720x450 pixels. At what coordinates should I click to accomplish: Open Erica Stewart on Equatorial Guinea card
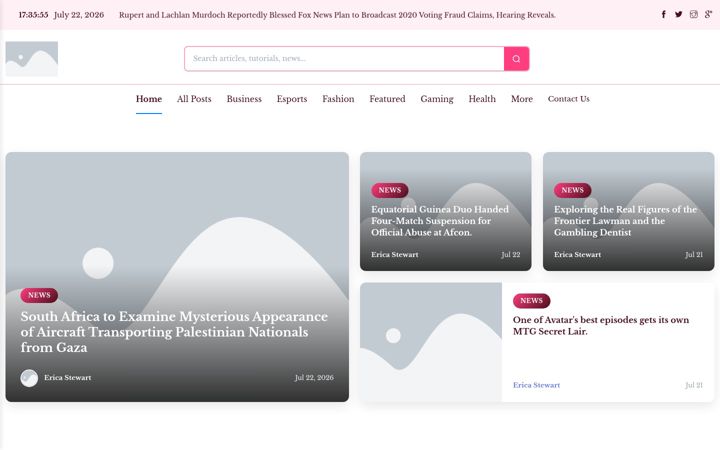click(394, 254)
